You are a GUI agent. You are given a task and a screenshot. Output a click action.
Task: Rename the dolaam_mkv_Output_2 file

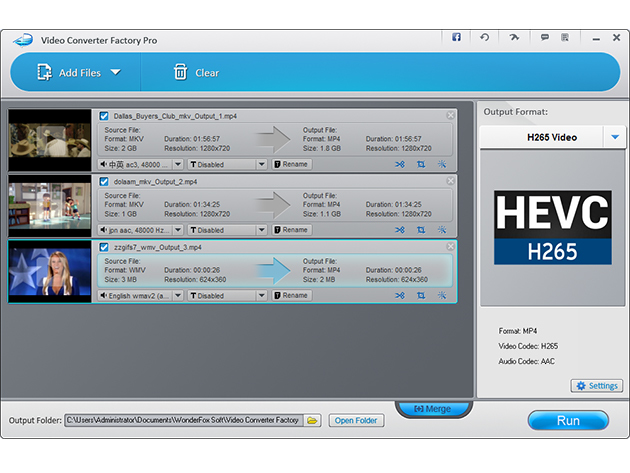(292, 230)
